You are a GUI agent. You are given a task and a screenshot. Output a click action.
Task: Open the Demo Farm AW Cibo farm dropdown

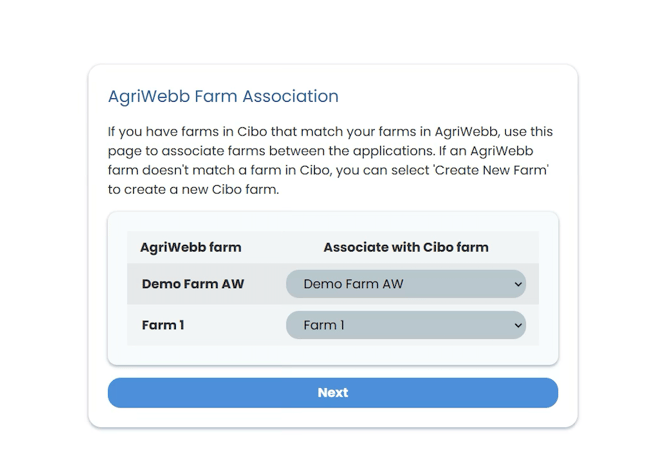(x=405, y=284)
